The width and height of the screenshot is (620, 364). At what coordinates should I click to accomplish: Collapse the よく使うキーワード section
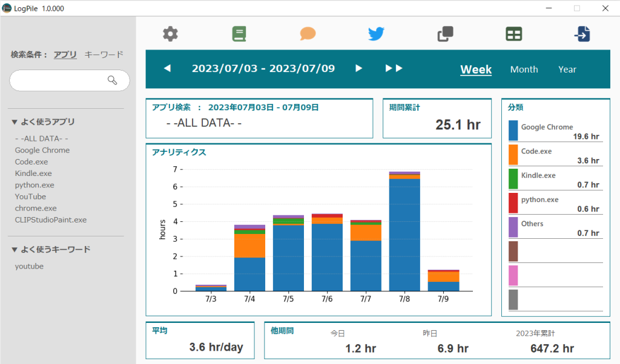pyautogui.click(x=15, y=250)
